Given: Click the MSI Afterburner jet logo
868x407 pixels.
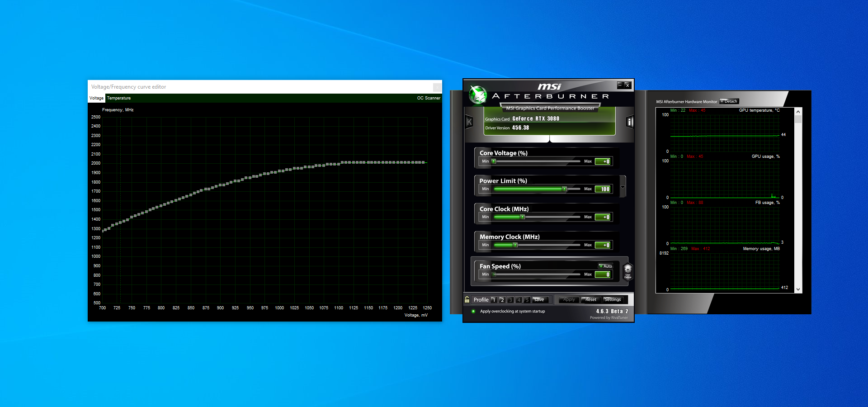Looking at the screenshot, I should click(x=477, y=95).
